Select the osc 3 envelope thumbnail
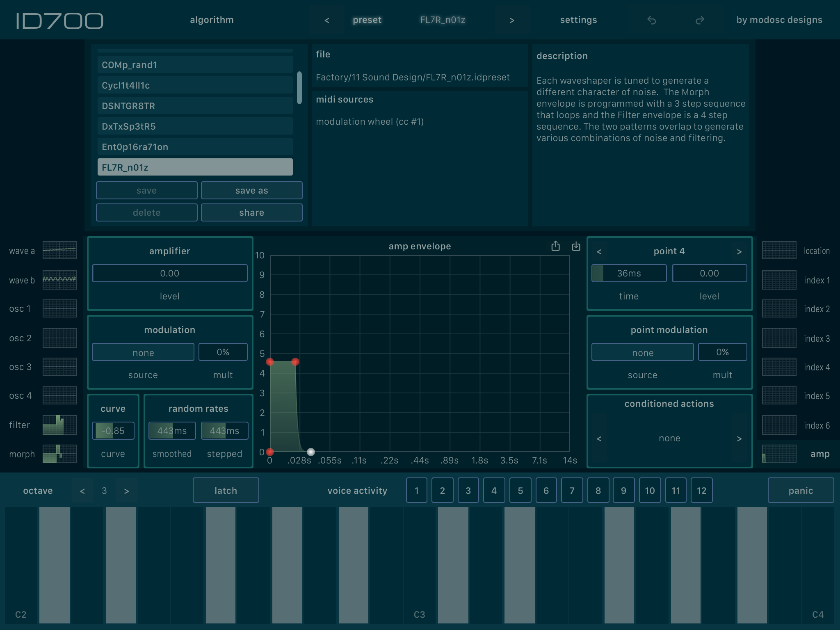840x630 pixels. click(60, 367)
